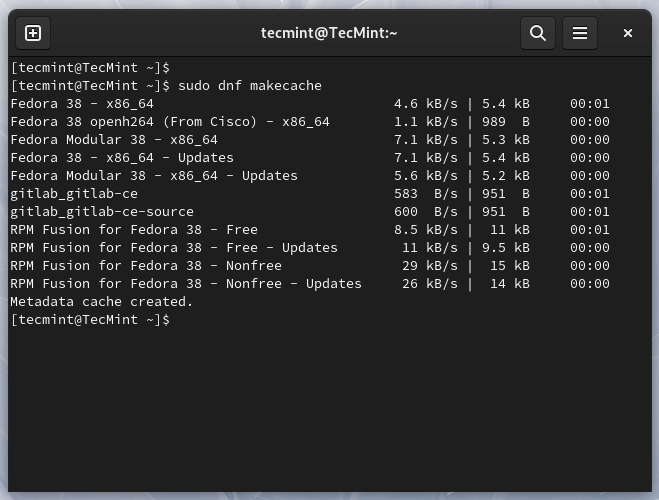This screenshot has height=500, width=659.
Task: Click the 'gitlab_gitlab-ce' repository name
Action: (x=74, y=193)
